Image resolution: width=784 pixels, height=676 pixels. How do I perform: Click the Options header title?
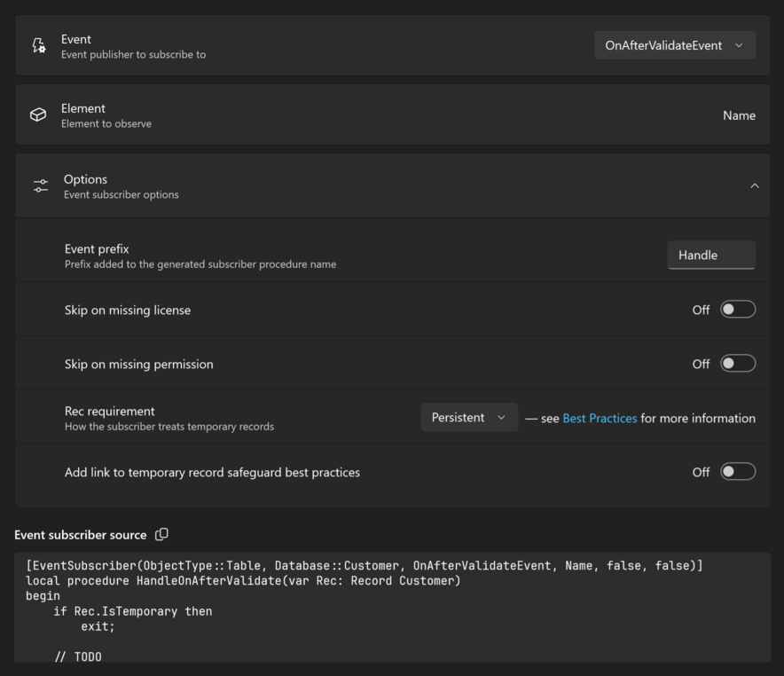pyautogui.click(x=85, y=179)
